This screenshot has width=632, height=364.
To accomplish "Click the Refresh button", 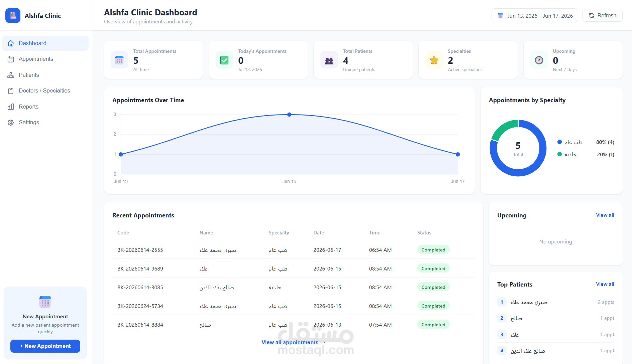I will [602, 16].
